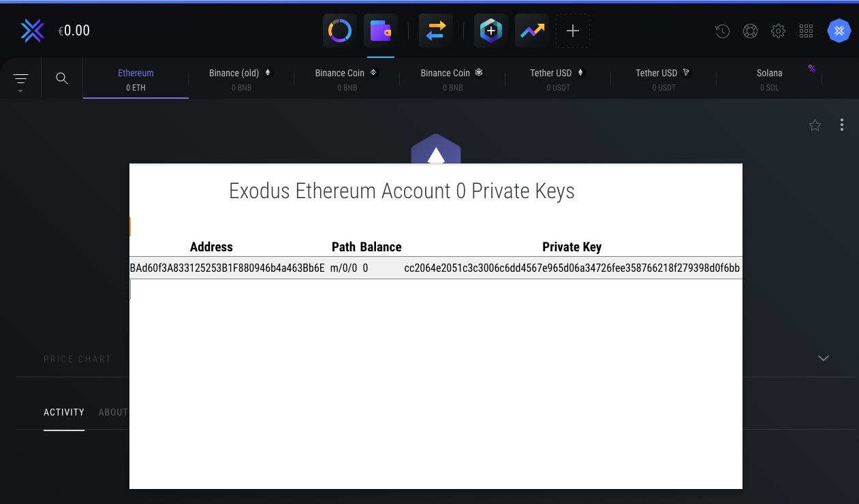Click the dashed add-app plus button

(573, 31)
